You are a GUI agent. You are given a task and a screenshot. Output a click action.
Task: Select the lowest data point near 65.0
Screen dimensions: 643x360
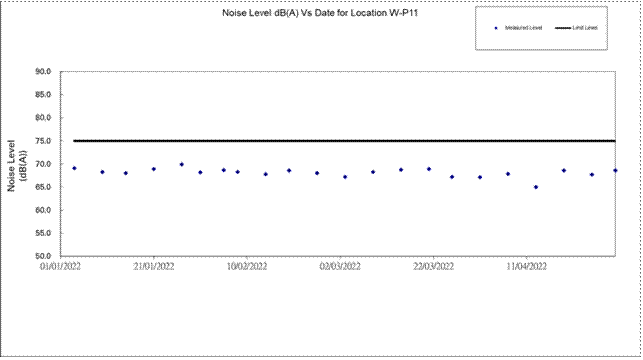pyautogui.click(x=536, y=187)
